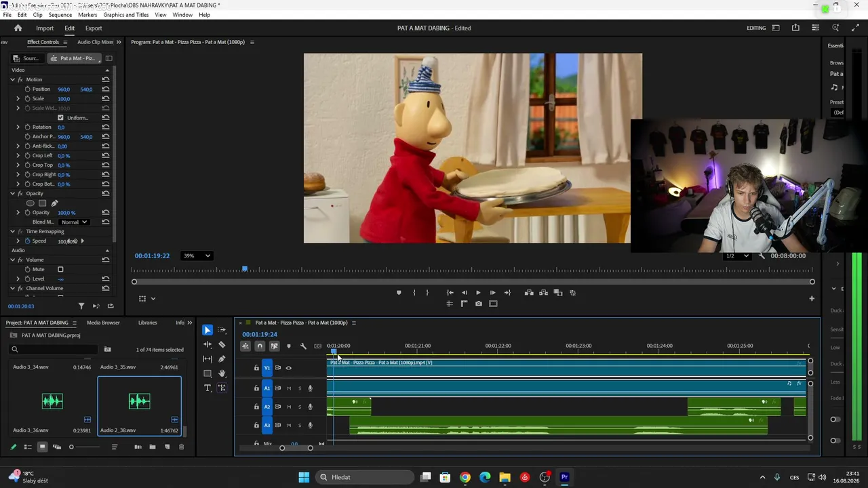This screenshot has height=488, width=868.
Task: Open timeline display settings wrench
Action: (303, 346)
